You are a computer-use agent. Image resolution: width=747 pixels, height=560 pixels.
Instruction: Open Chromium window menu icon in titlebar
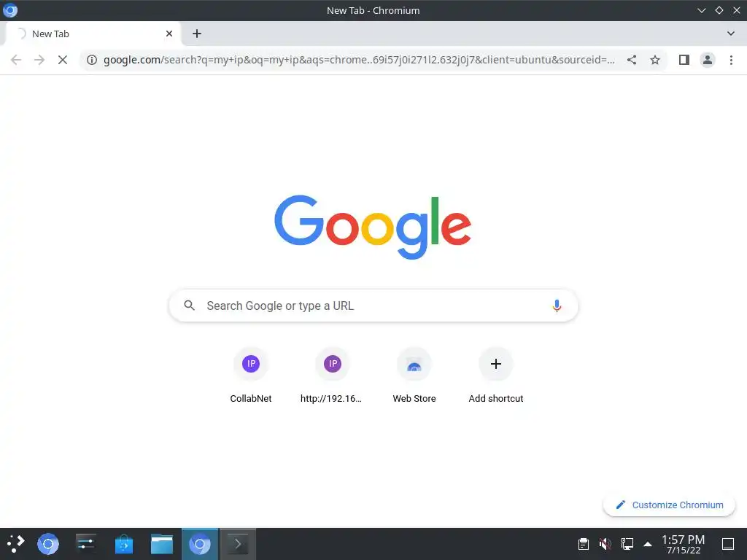click(10, 10)
